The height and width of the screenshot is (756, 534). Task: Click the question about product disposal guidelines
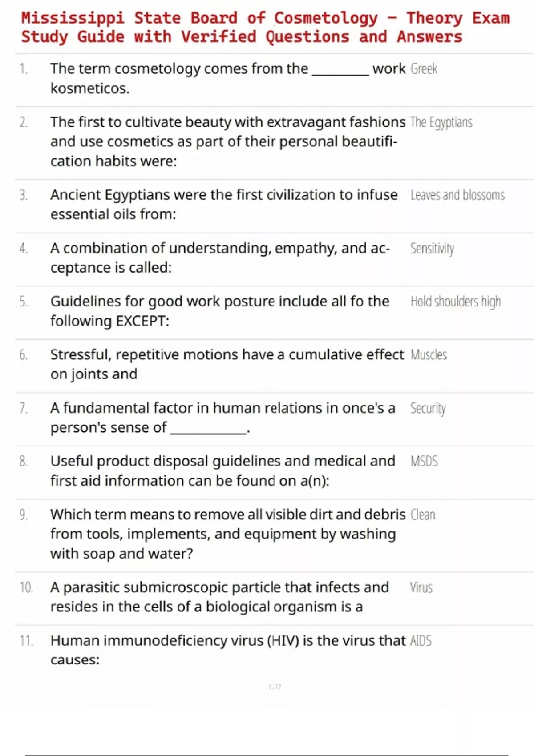click(x=222, y=470)
